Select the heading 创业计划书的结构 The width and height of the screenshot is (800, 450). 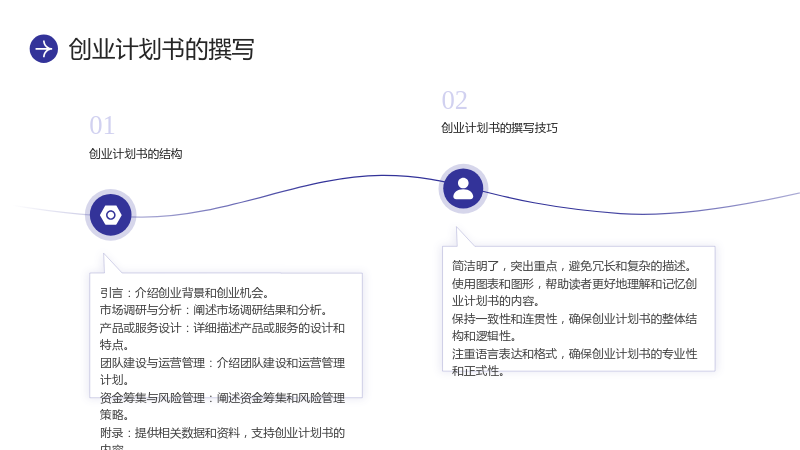click(136, 154)
